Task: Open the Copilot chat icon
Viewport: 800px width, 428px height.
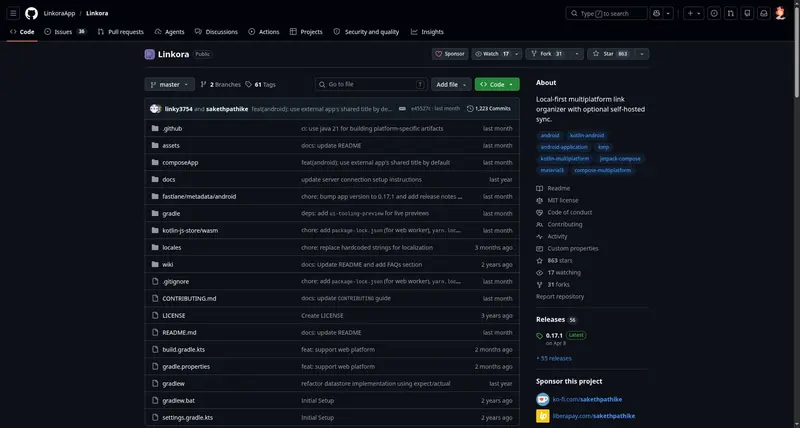Action: pyautogui.click(x=657, y=13)
